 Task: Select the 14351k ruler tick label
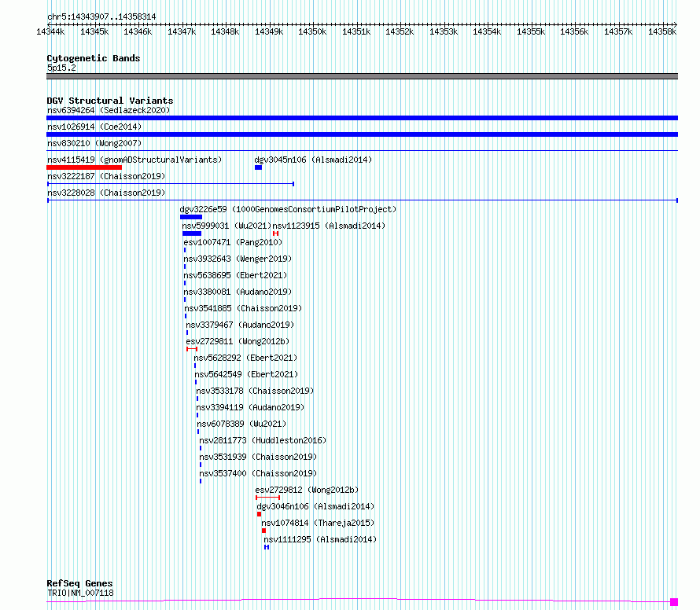pos(356,31)
